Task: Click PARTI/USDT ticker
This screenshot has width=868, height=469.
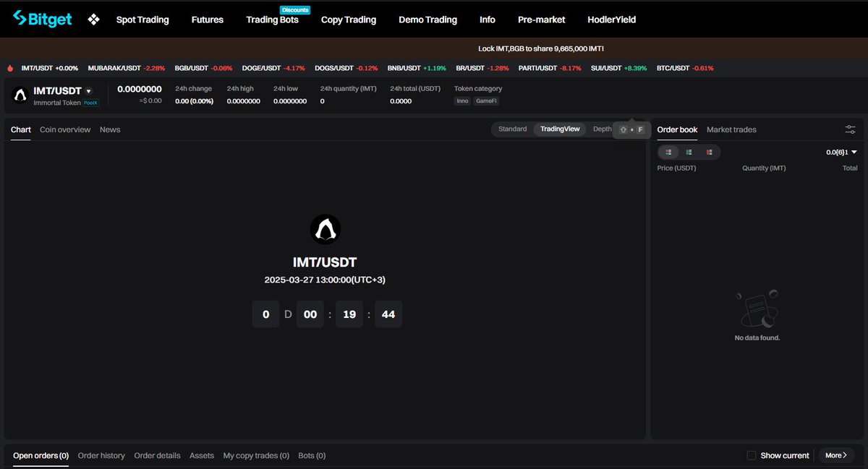Action: pos(550,68)
